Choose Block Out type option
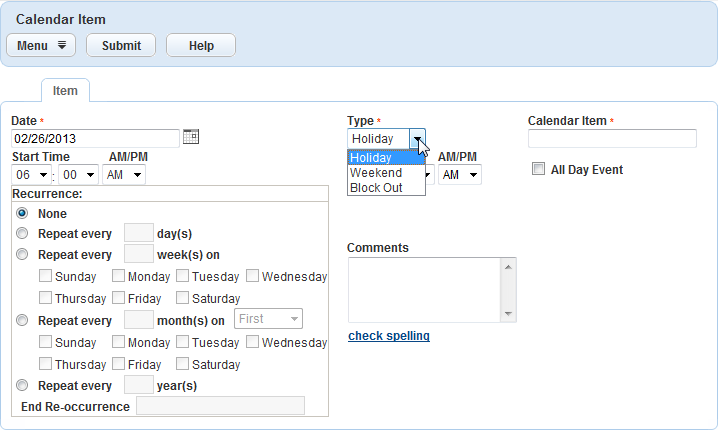This screenshot has height=432, width=721. point(376,188)
